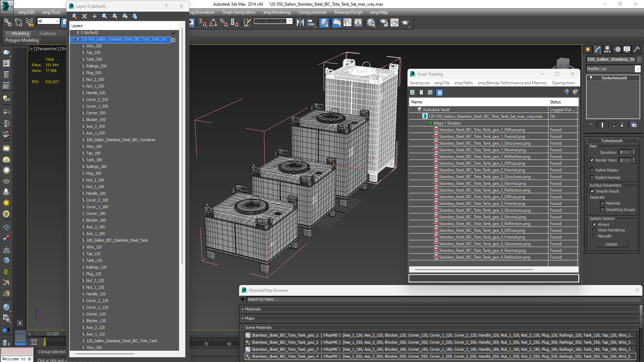Screen dimensions: 644x362
Task: Toggle the Render Iters checkbox
Action: [x=592, y=160]
